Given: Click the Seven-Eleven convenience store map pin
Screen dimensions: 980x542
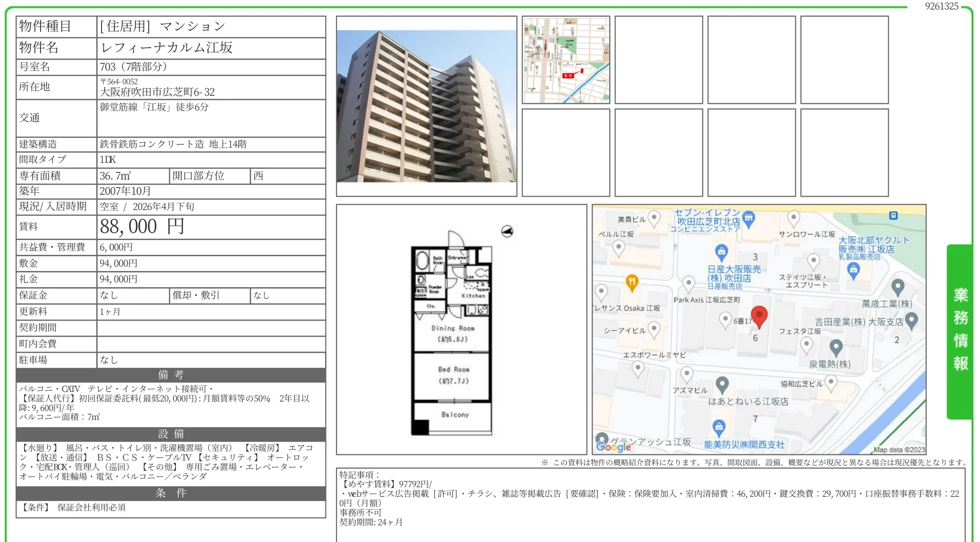Looking at the screenshot, I should pos(749,219).
